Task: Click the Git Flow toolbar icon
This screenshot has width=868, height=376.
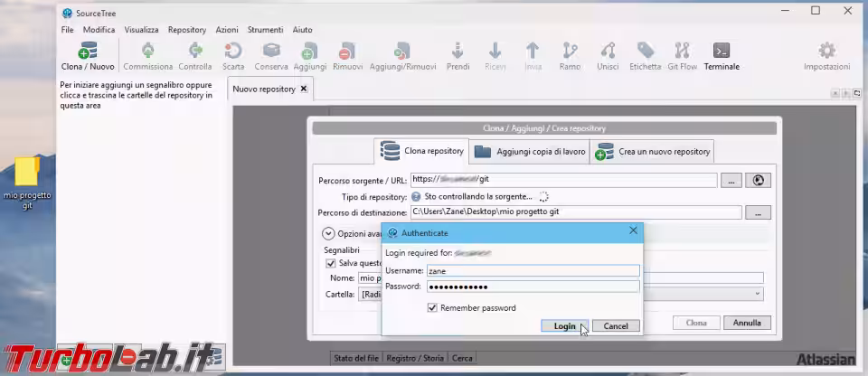Action: click(683, 52)
